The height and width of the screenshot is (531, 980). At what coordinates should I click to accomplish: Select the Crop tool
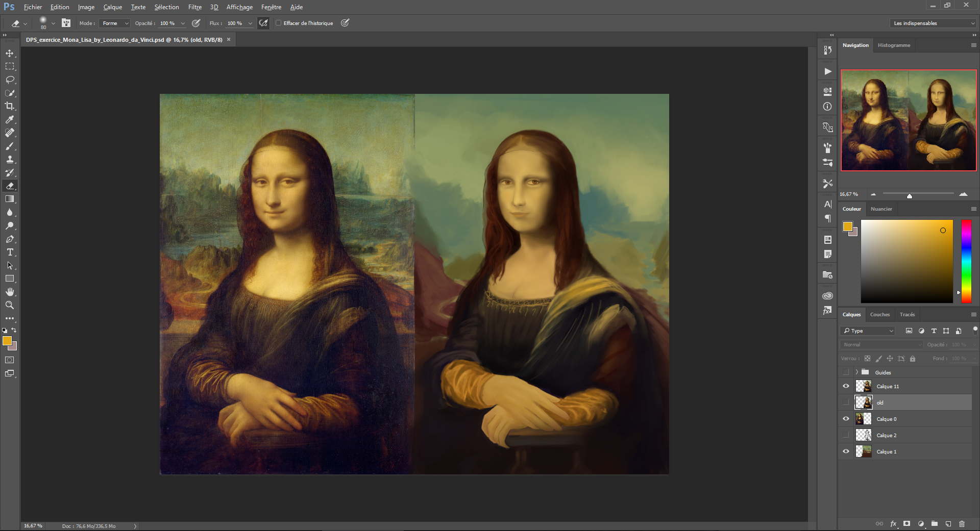pos(10,106)
